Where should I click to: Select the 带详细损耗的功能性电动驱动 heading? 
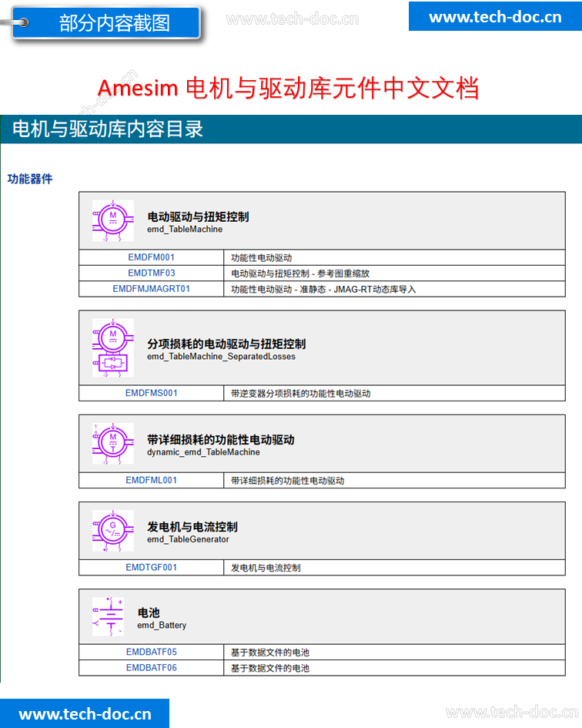click(221, 440)
